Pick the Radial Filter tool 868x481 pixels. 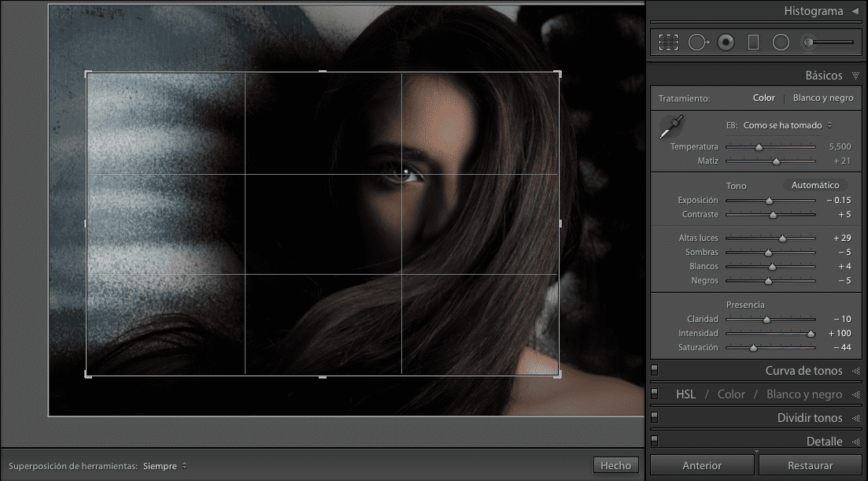tap(781, 43)
